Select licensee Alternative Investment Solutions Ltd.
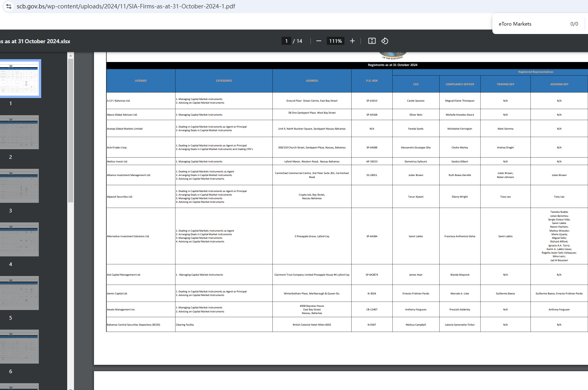Image resolution: width=588 pixels, height=390 pixels. [128, 236]
